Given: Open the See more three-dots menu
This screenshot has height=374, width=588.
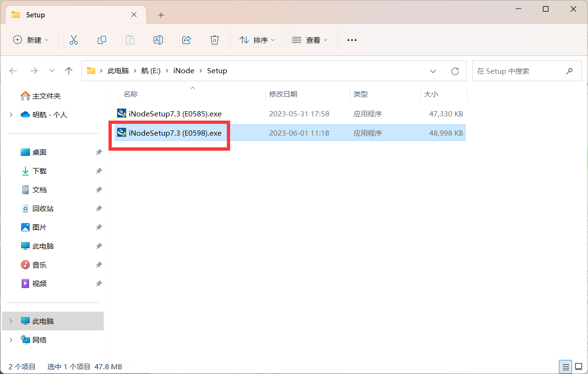Looking at the screenshot, I should (x=352, y=40).
